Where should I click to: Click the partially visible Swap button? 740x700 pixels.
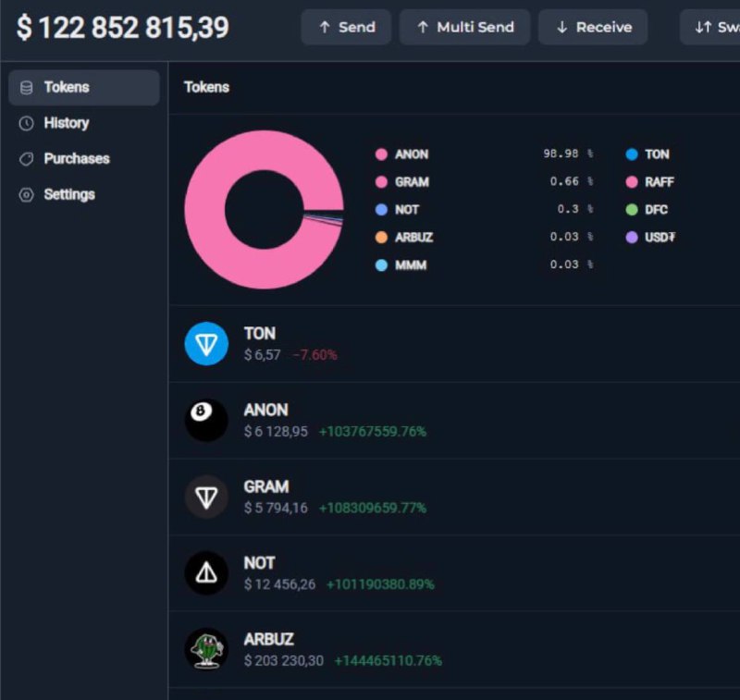click(x=709, y=28)
